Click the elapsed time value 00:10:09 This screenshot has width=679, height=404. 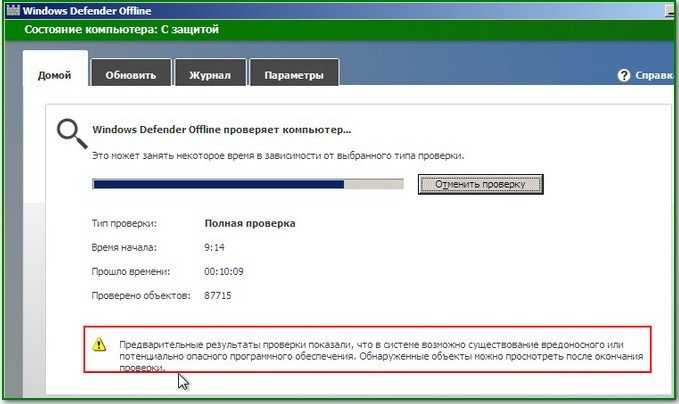pyautogui.click(x=224, y=271)
